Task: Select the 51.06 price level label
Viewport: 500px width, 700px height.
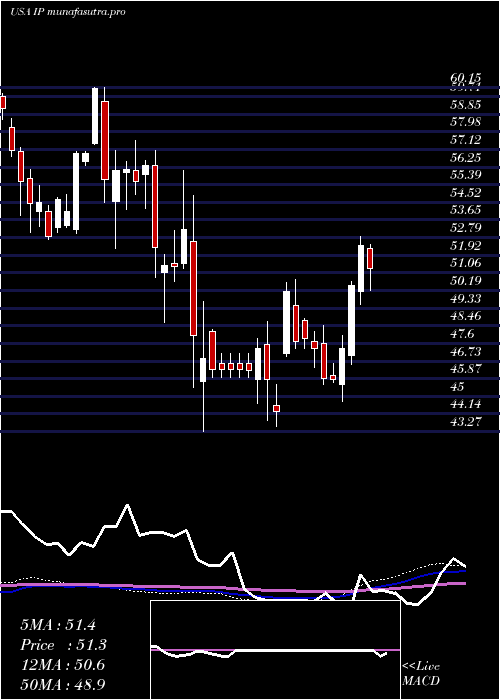Action: tap(465, 263)
